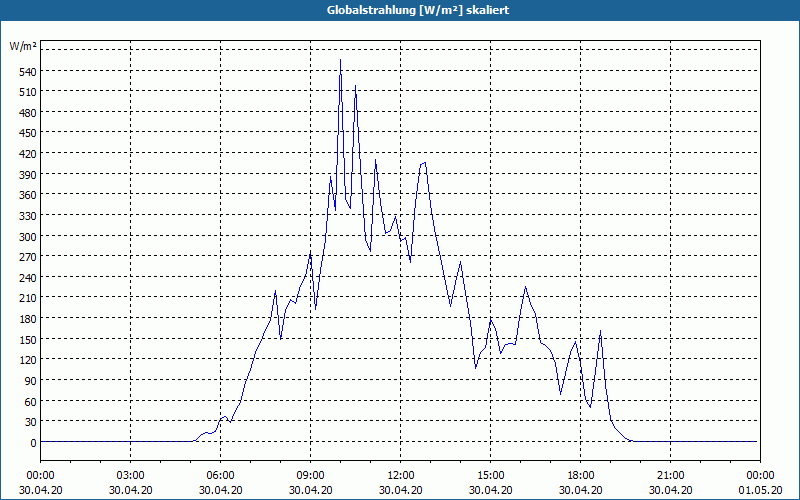Select the y-axis value 270
Image resolution: width=800 pixels, height=500 pixels.
click(x=28, y=257)
